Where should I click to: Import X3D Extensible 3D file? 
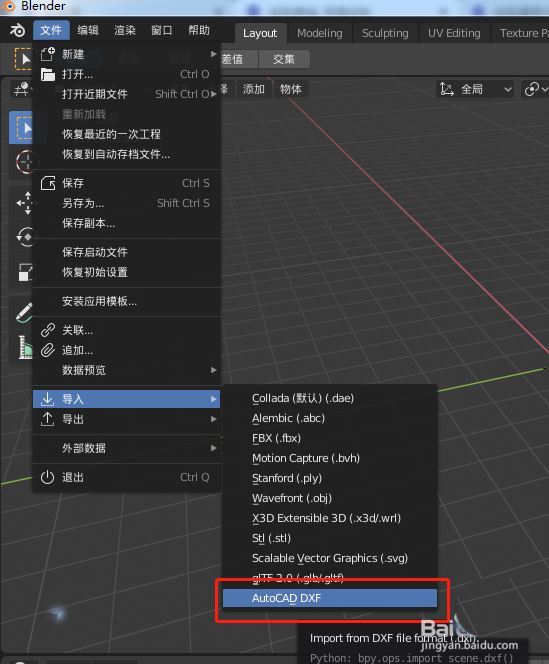330,518
